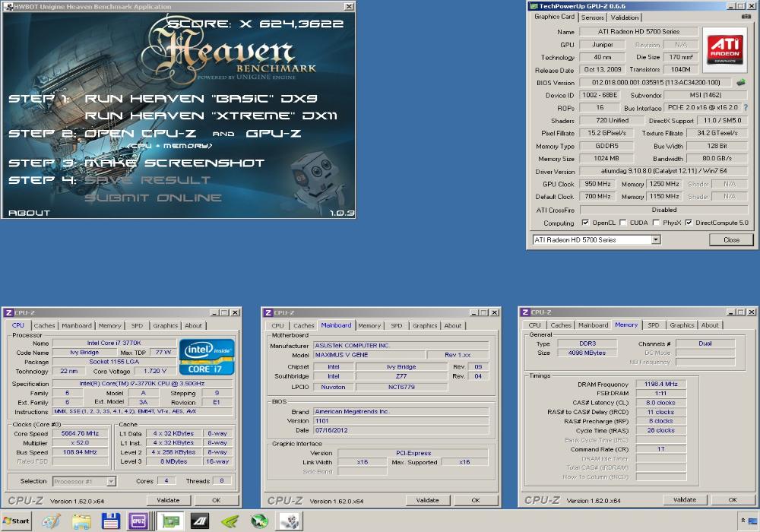Viewport: 760px width, 532px height.
Task: Click the blue system tray icon
Action: [752, 521]
